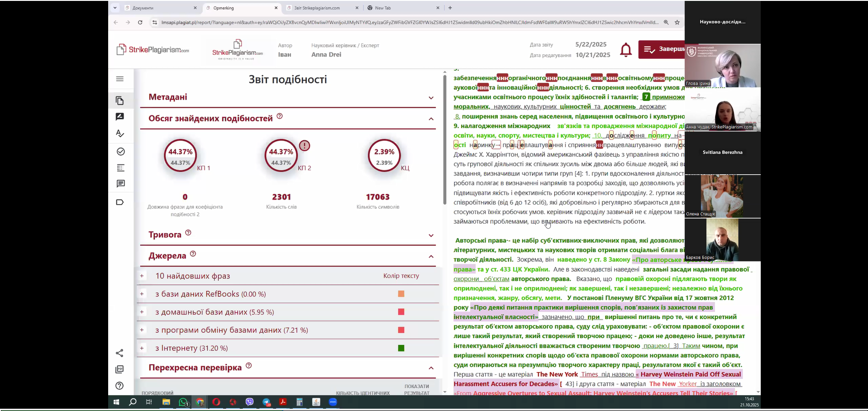
Task: Expand the Тривога section
Action: click(x=431, y=235)
